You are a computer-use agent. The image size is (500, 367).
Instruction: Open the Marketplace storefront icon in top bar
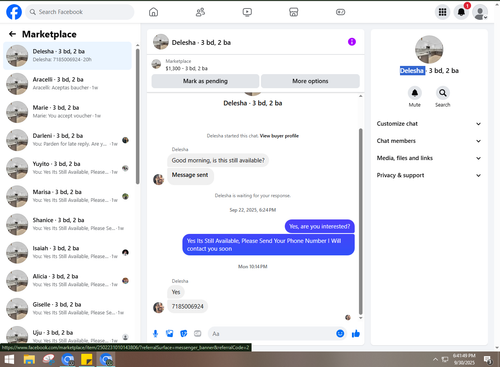[294, 12]
